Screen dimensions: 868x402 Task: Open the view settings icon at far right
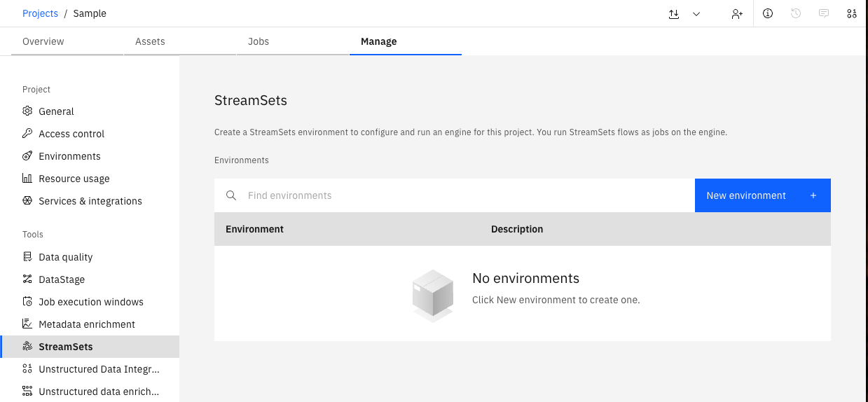tap(852, 13)
